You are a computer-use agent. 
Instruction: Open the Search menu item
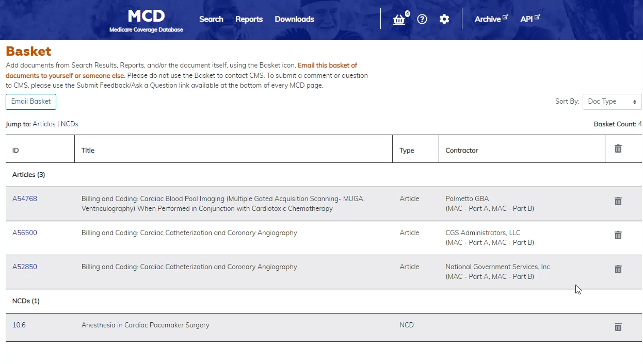point(211,19)
